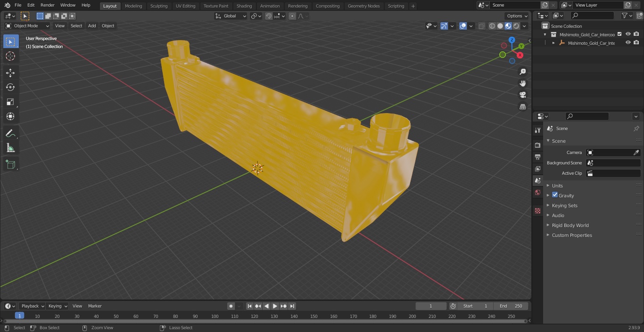Open the Scene properties tab
644x332 pixels.
point(537,180)
